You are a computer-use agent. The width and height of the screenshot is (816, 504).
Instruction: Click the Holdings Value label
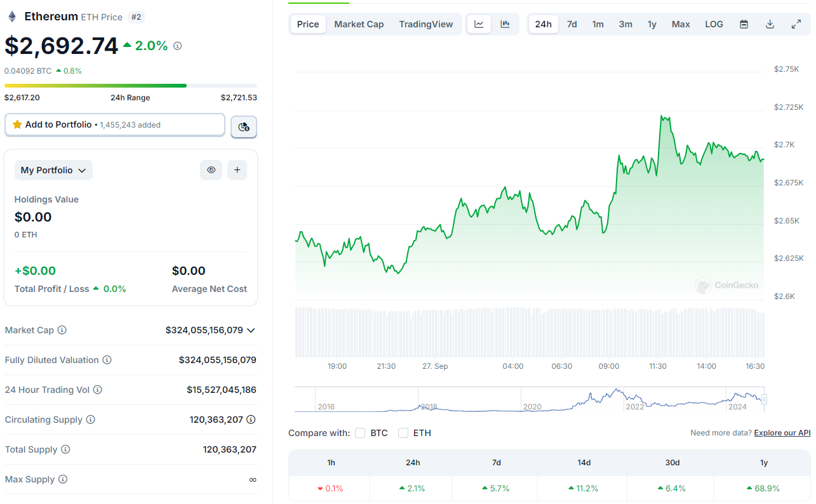(x=47, y=199)
